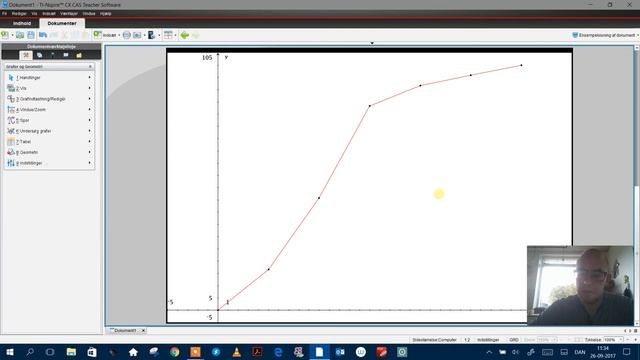640x360 pixels.
Task: Click the Sidestørrelse Computer status entry
Action: 434,340
